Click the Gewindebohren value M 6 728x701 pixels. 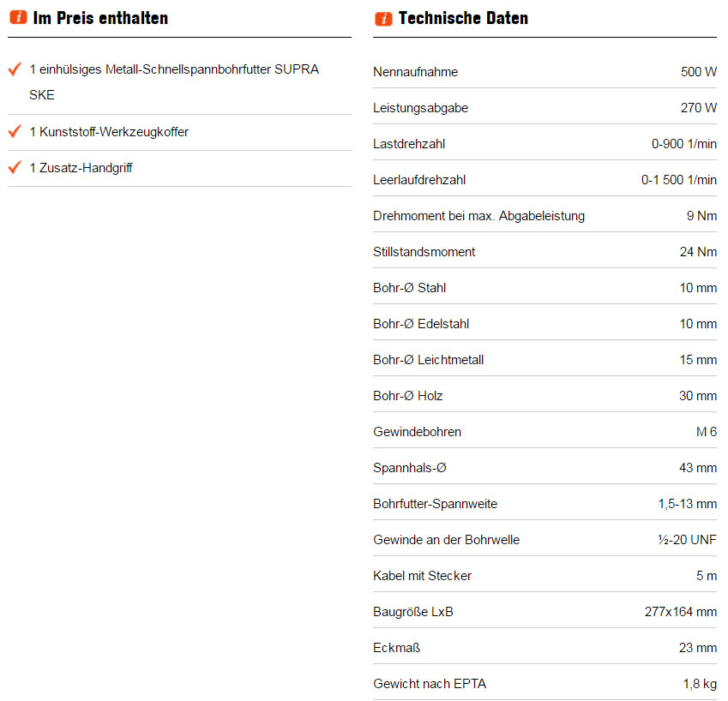[706, 432]
